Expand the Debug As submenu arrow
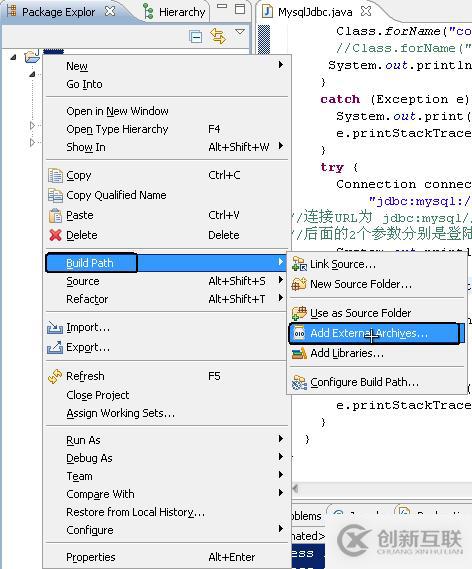The image size is (472, 569). click(x=280, y=456)
